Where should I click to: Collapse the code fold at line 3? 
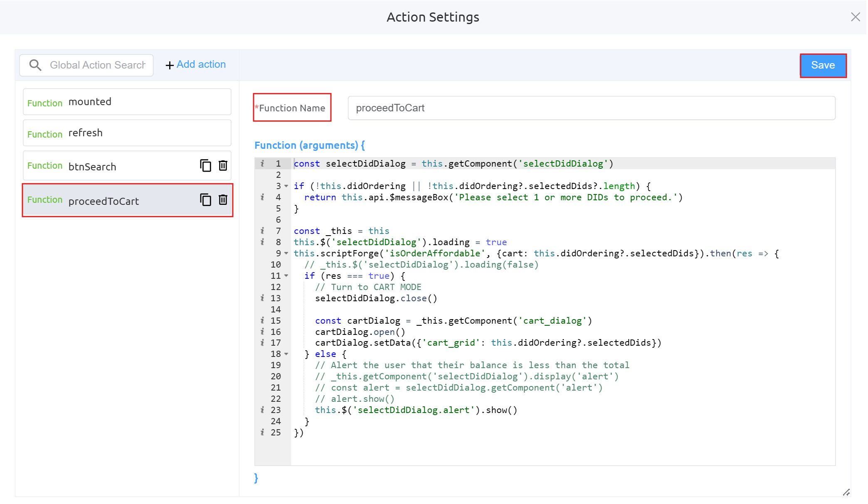point(286,186)
